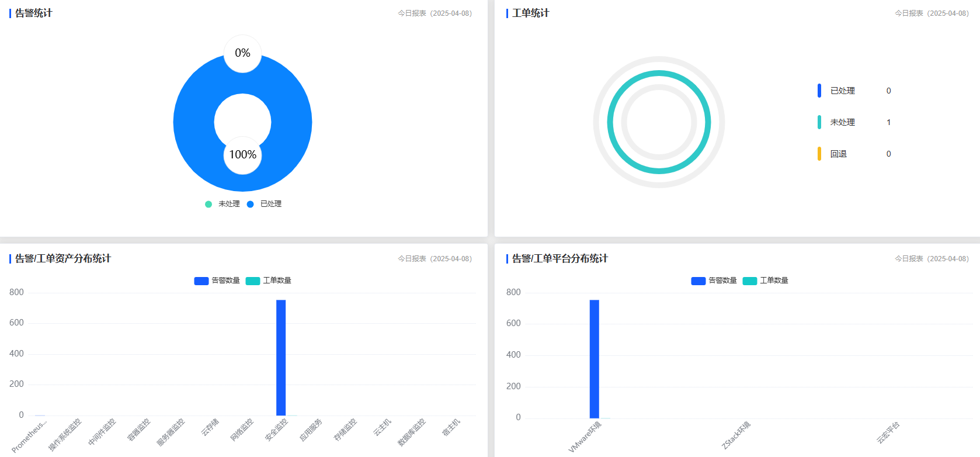
Task: Click the blue donut ring in 告警统计
Action: point(193,123)
